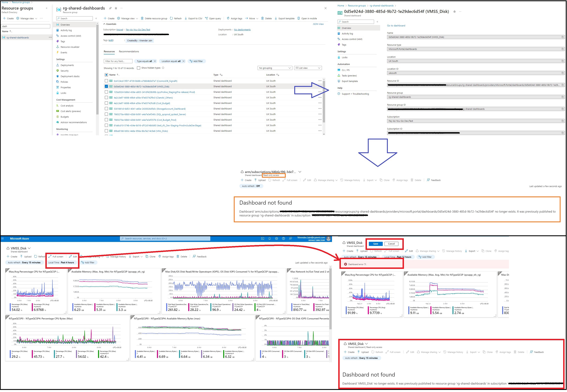
Task: Pin the rg-shared-dashboards blade to dashboard
Action: 110,8
